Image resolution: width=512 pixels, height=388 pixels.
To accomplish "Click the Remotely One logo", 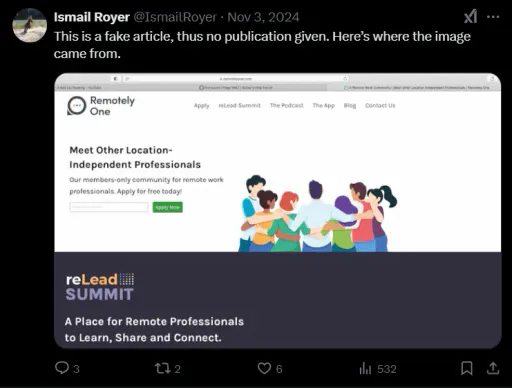I will pyautogui.click(x=101, y=106).
